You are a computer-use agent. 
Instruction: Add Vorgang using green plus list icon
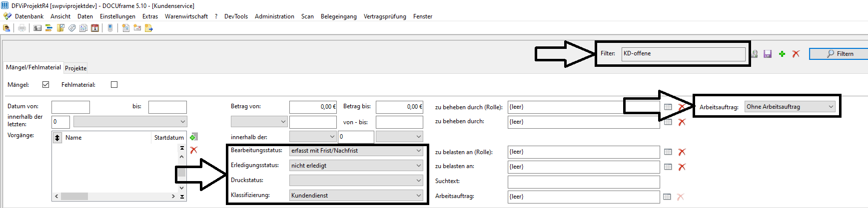coord(194,137)
